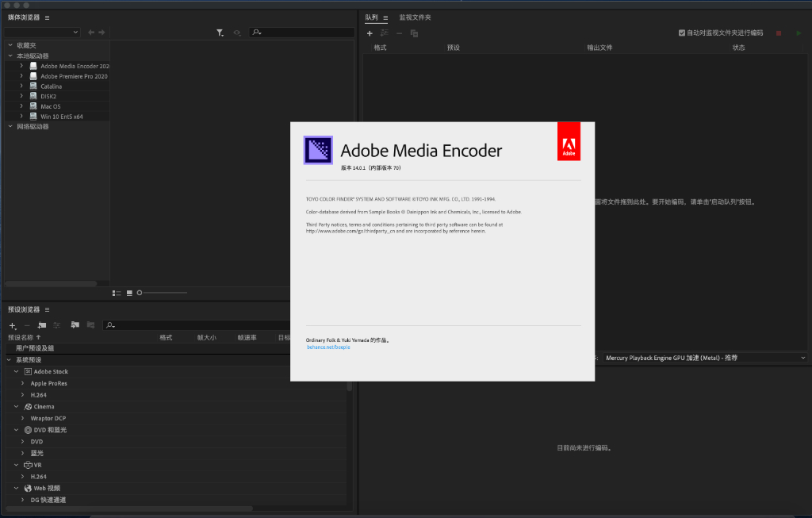
Task: Open the directory path dropdown in Media Browser
Action: (x=42, y=32)
